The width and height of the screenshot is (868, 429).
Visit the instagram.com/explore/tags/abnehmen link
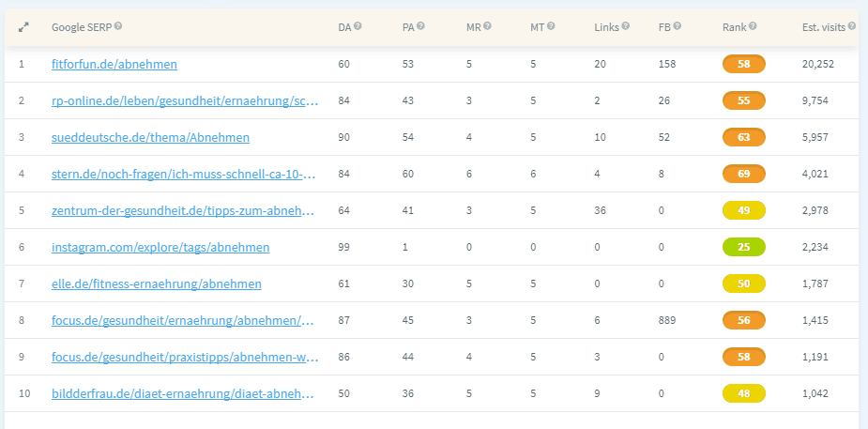click(160, 248)
